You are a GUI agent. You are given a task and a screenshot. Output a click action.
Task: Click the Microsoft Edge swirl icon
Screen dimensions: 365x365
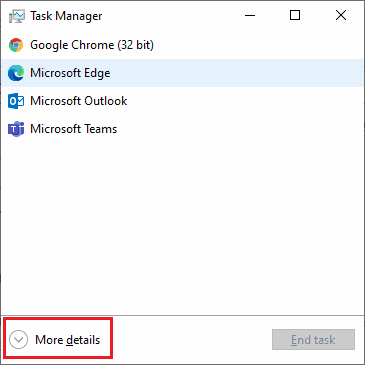pyautogui.click(x=16, y=73)
